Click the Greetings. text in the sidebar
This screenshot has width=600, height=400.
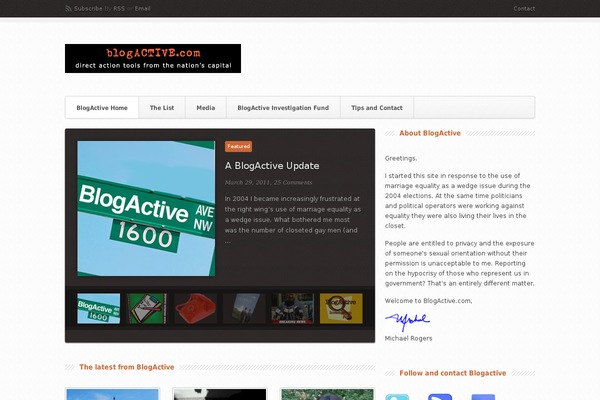tap(401, 158)
